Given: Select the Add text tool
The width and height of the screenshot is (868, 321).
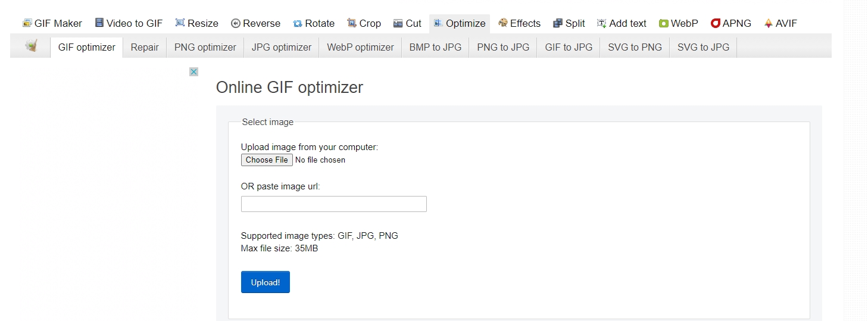Looking at the screenshot, I should click(x=621, y=23).
